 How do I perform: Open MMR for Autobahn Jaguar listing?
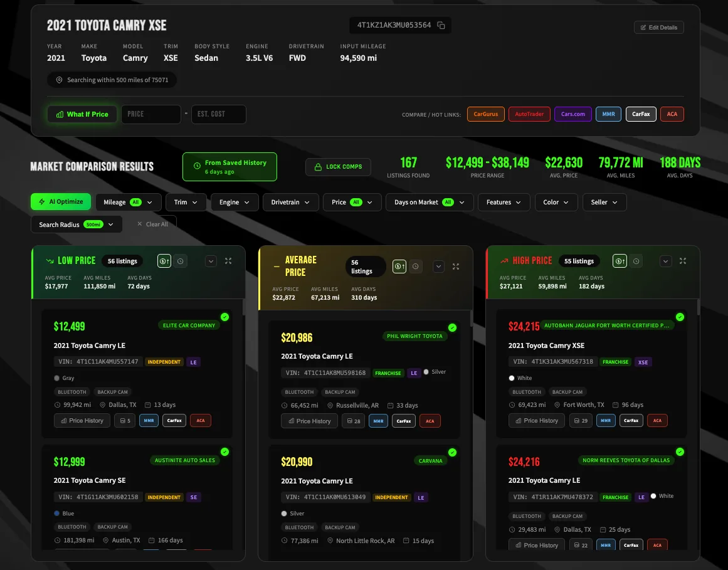[x=606, y=421]
